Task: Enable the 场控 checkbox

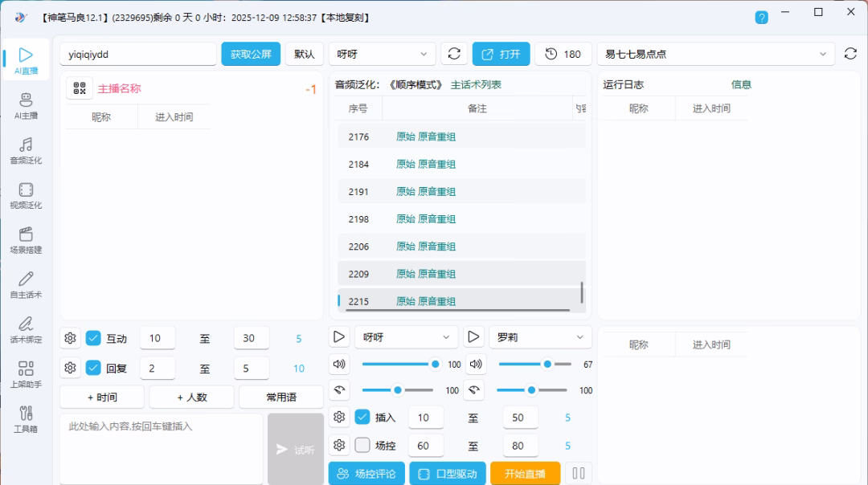Action: pos(362,445)
